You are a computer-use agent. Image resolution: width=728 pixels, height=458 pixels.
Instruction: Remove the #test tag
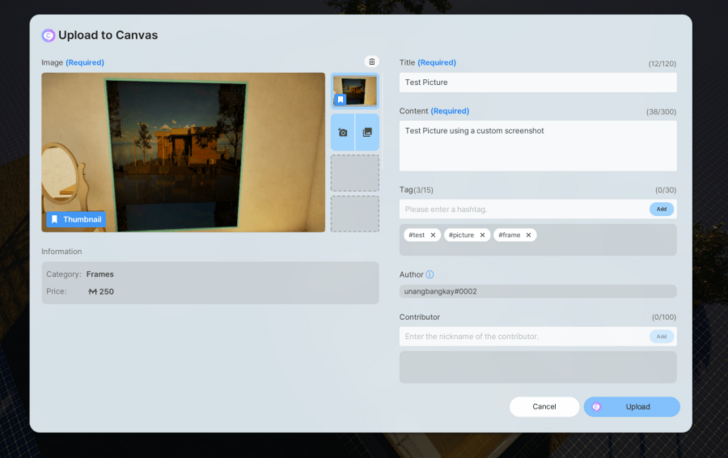(433, 235)
